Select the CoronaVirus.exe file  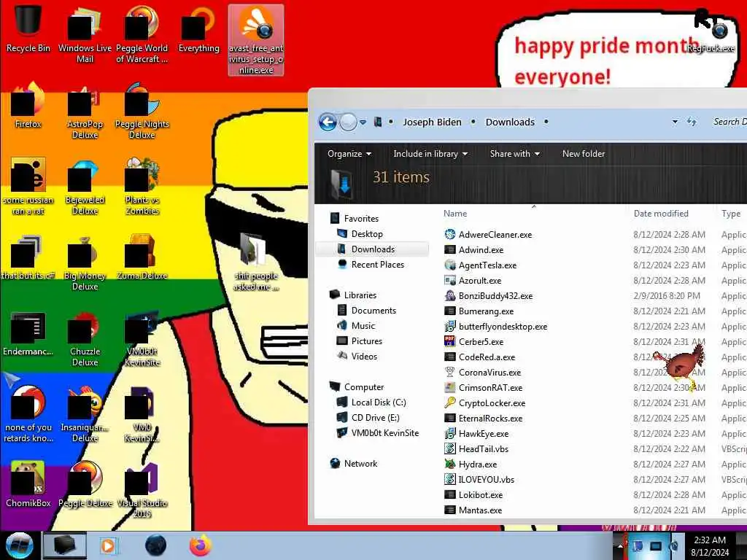[489, 373]
